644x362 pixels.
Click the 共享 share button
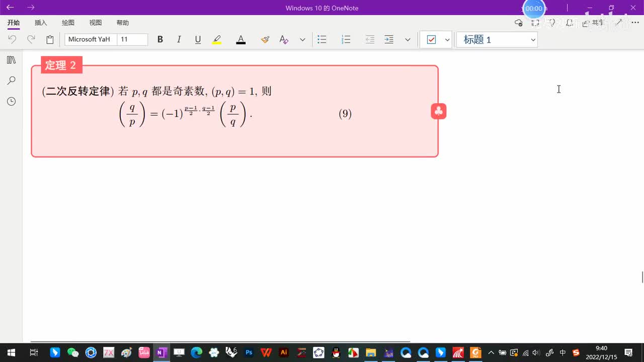coord(593,23)
